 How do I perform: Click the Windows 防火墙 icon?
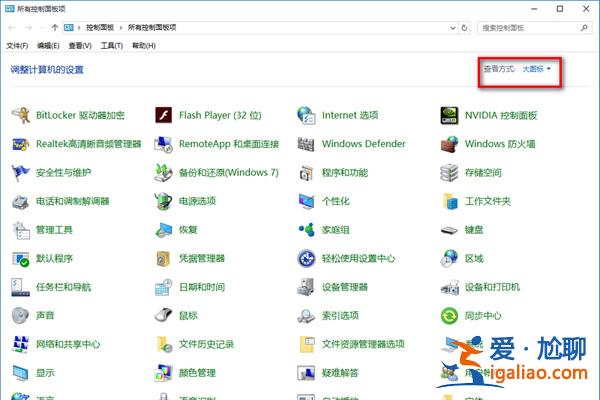[x=449, y=144]
